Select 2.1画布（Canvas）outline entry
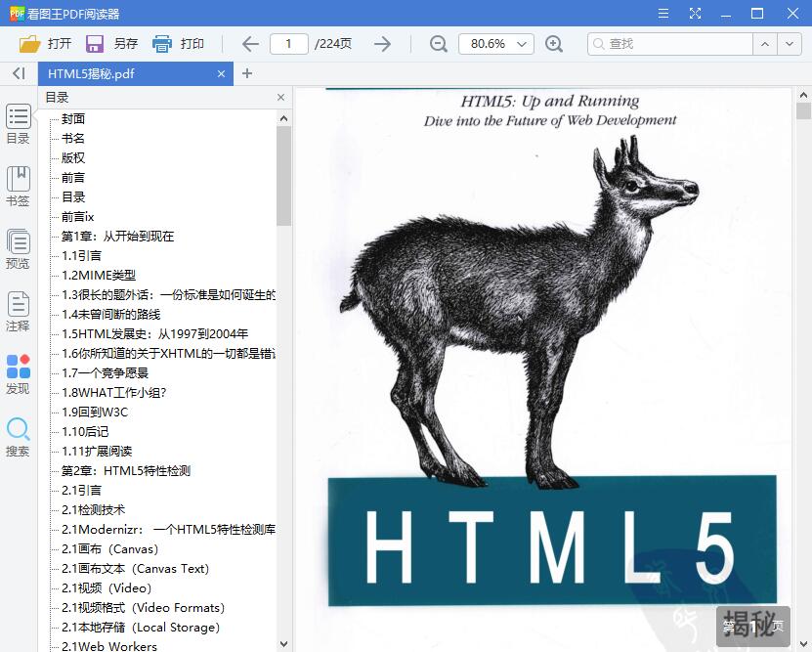The height and width of the screenshot is (652, 812). (x=109, y=549)
